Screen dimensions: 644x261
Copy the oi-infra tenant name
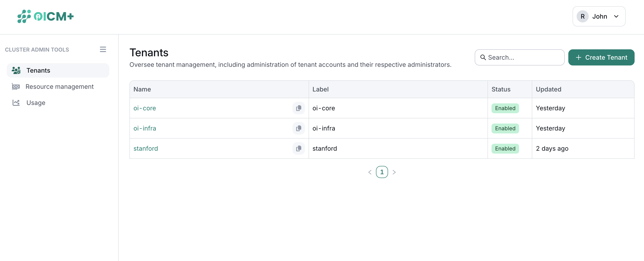pyautogui.click(x=298, y=128)
